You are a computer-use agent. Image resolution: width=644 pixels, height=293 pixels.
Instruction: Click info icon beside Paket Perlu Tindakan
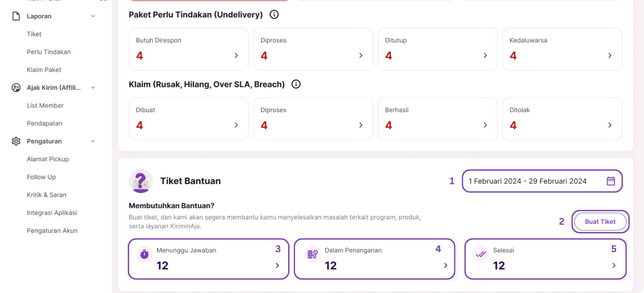click(x=274, y=14)
